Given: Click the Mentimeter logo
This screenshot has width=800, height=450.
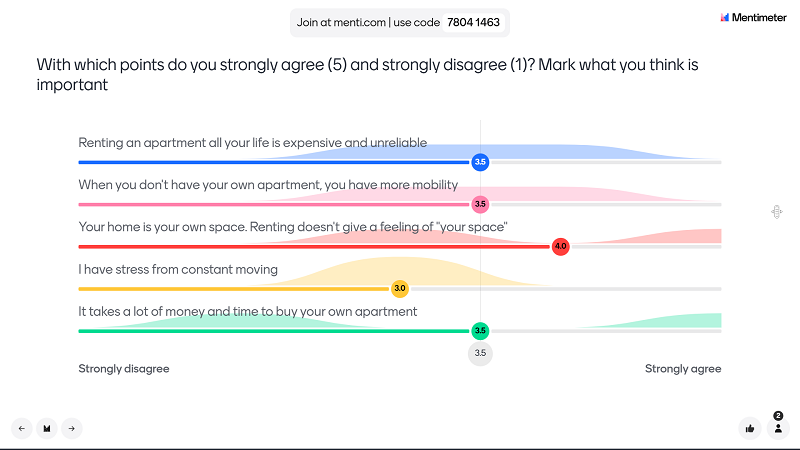Looking at the screenshot, I should pyautogui.click(x=753, y=17).
